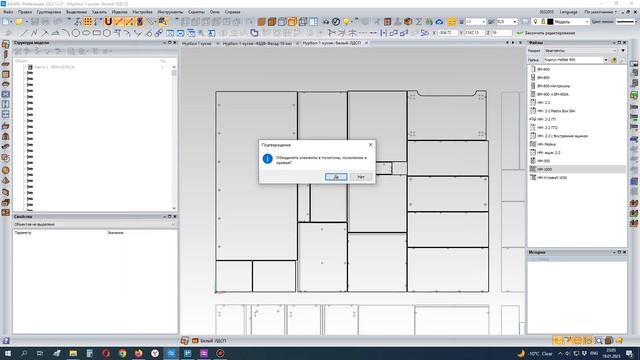Viewport: 640px width, 360px height.
Task: Open the Настройка menu
Action: point(142,12)
